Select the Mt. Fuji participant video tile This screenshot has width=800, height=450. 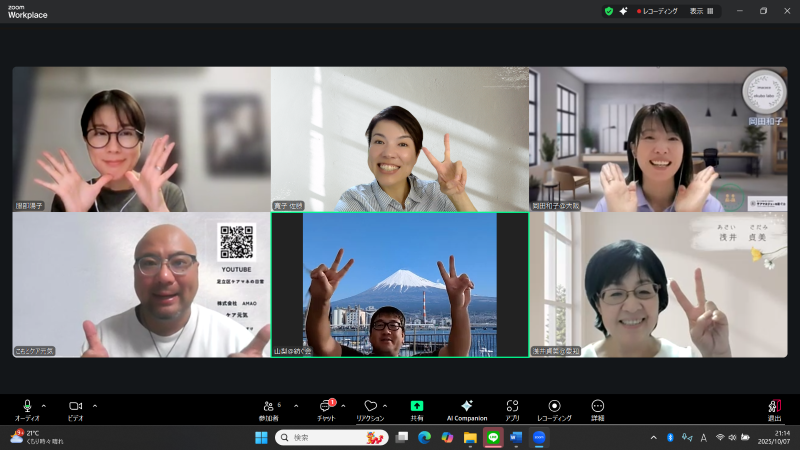pyautogui.click(x=400, y=284)
